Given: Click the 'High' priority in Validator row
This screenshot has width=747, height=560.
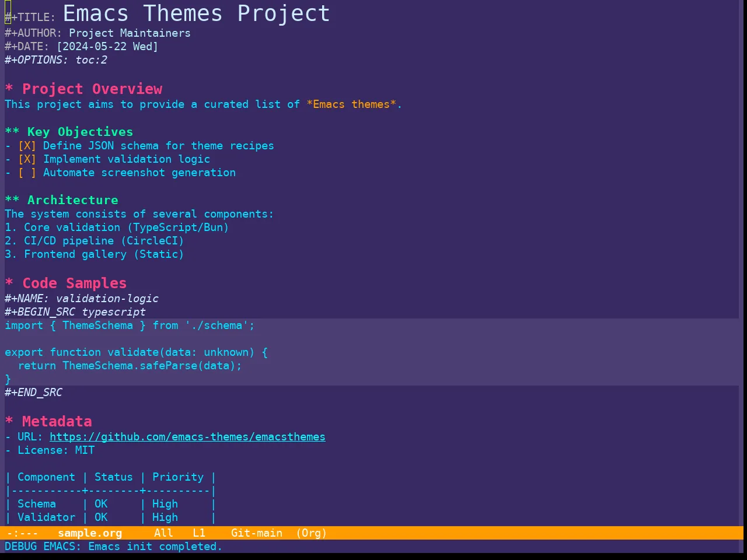Looking at the screenshot, I should 165,517.
